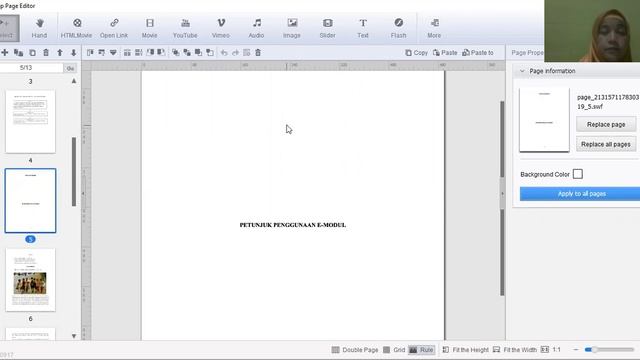Viewport: 640px width, 360px height.
Task: Add an Audio element
Action: [x=256, y=28]
